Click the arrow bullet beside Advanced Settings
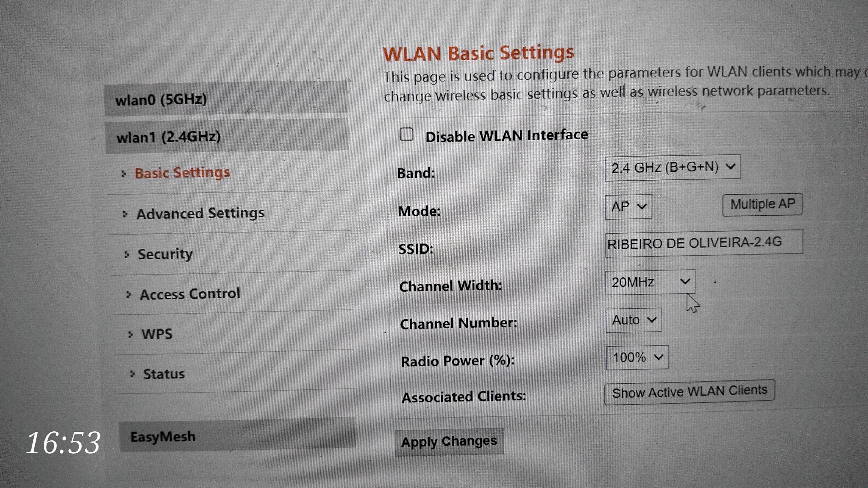This screenshot has width=868, height=488. [x=125, y=214]
